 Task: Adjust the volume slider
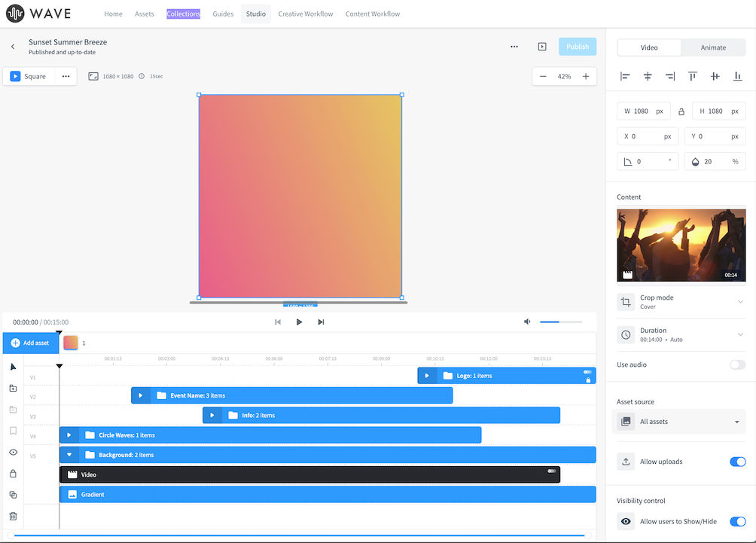coord(561,322)
